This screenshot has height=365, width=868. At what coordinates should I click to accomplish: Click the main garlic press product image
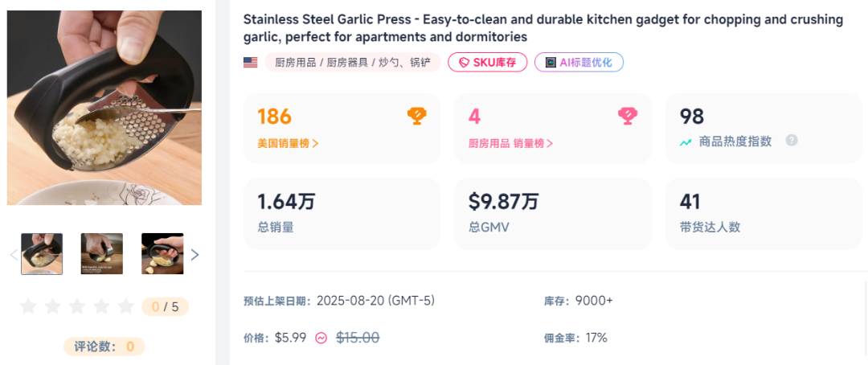click(104, 108)
